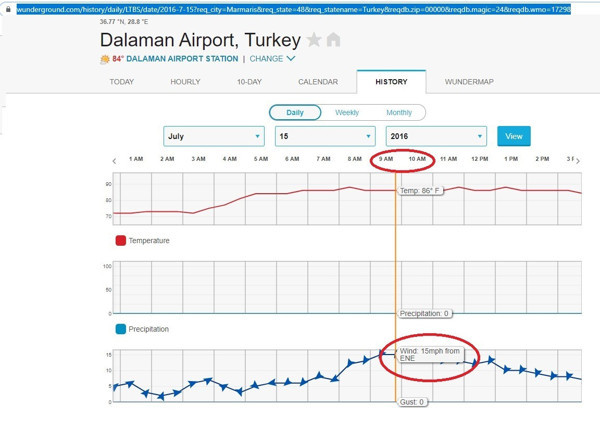Expand the CHANGE station chevron

(x=291, y=59)
